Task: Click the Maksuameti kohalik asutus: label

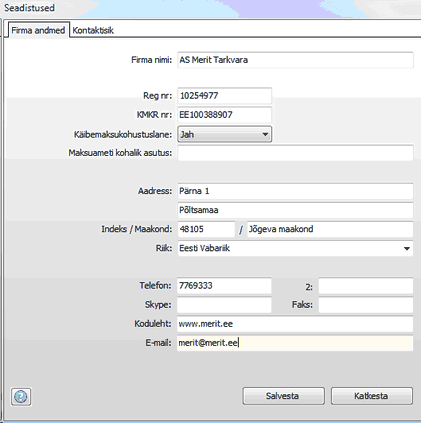Action: [x=120, y=153]
